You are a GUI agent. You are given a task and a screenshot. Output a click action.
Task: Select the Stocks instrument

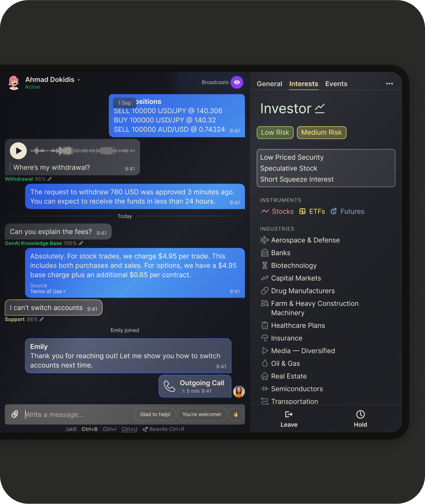click(278, 211)
